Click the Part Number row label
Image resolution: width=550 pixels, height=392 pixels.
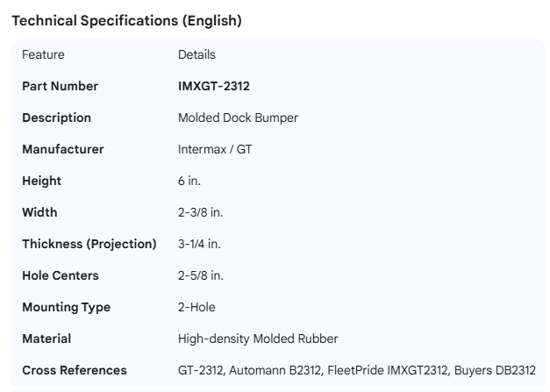(60, 86)
